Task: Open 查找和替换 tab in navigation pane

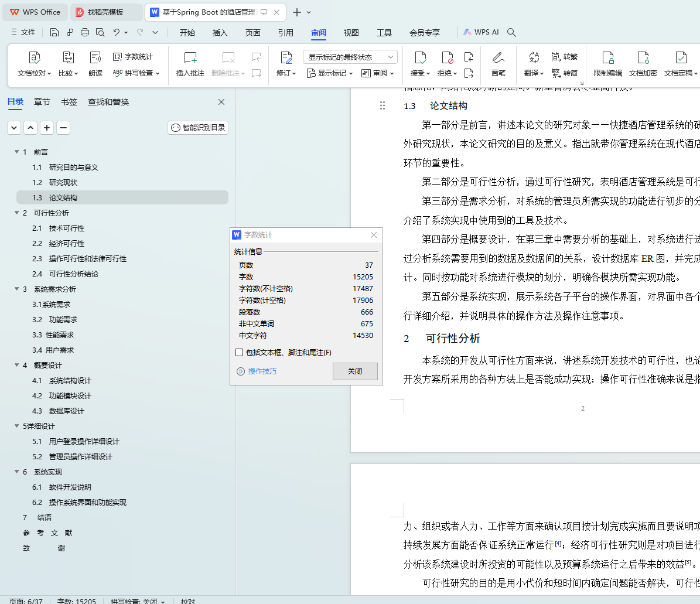Action: pos(108,102)
